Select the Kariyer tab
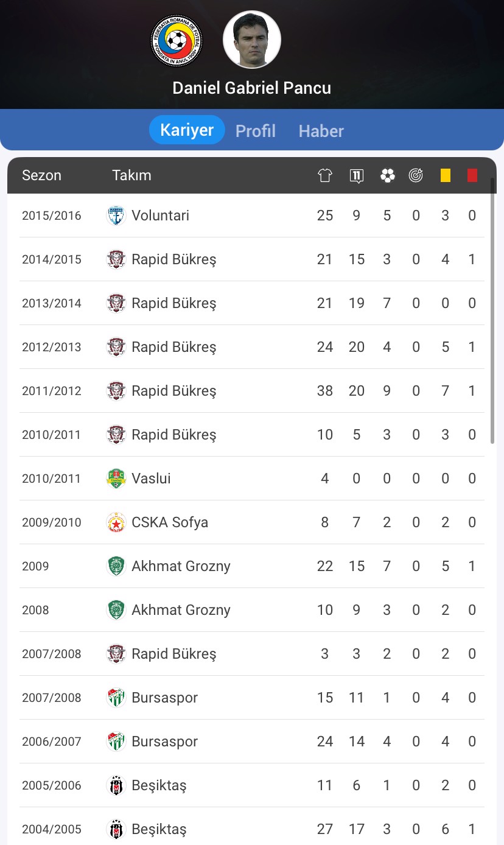The width and height of the screenshot is (504, 845). click(x=187, y=130)
